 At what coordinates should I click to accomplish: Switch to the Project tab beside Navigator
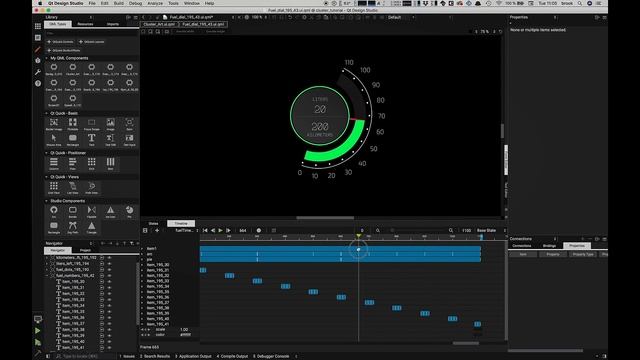[x=85, y=250]
